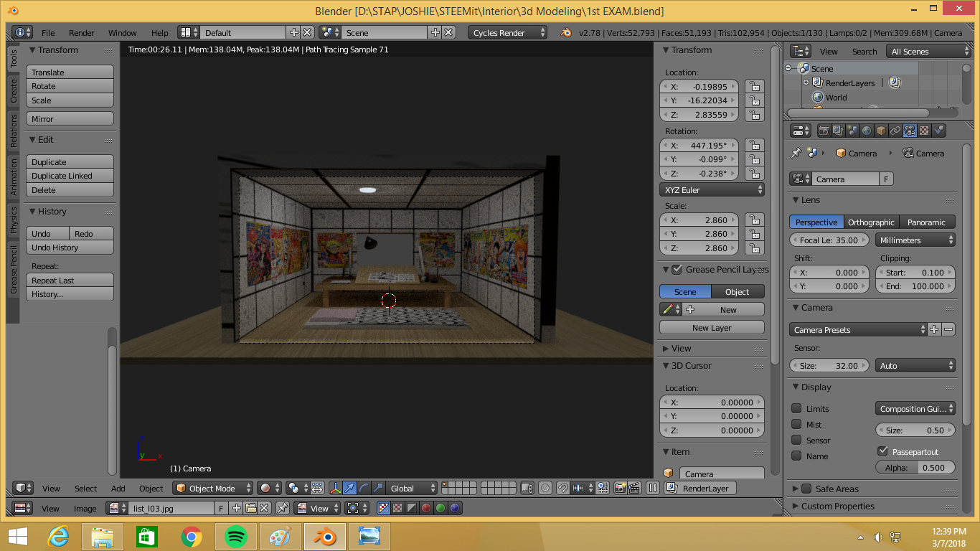Click the Translate button

point(70,72)
